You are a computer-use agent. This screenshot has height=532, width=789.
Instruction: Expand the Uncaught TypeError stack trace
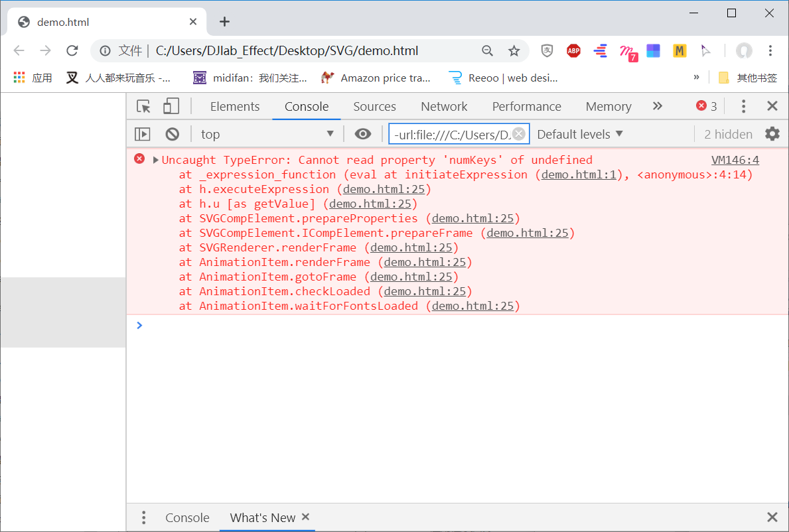tap(155, 160)
